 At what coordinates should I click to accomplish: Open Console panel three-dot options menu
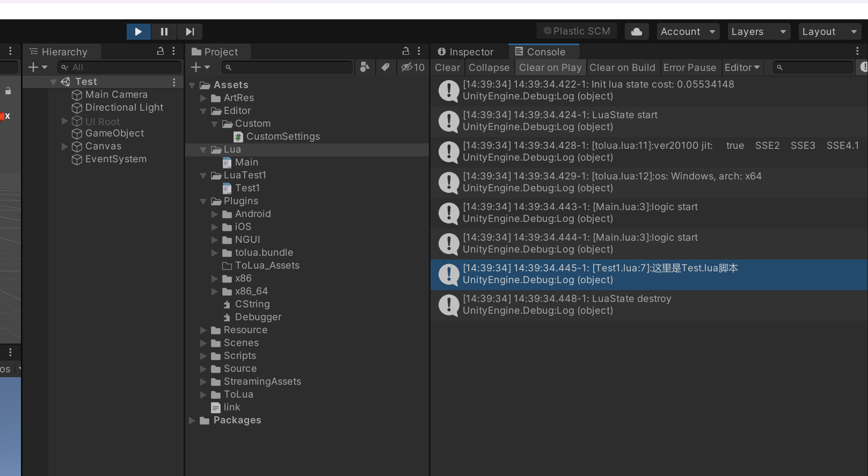[x=857, y=51]
